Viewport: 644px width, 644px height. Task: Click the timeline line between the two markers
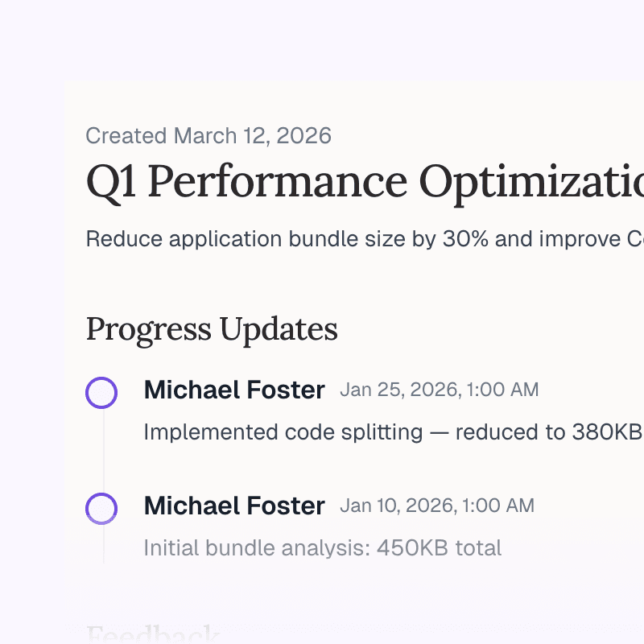103,451
